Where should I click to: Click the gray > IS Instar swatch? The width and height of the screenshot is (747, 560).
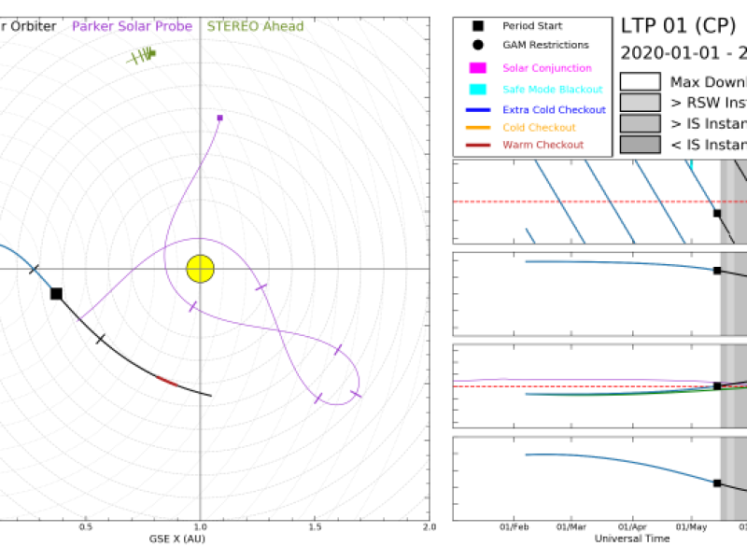click(641, 123)
